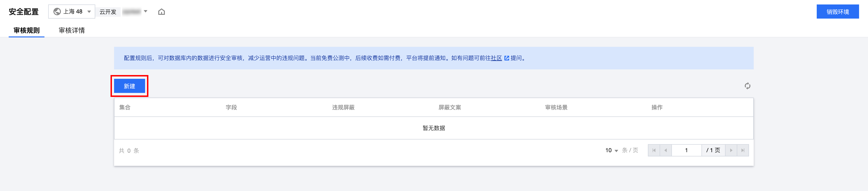Jump to the last page arrow

point(743,150)
